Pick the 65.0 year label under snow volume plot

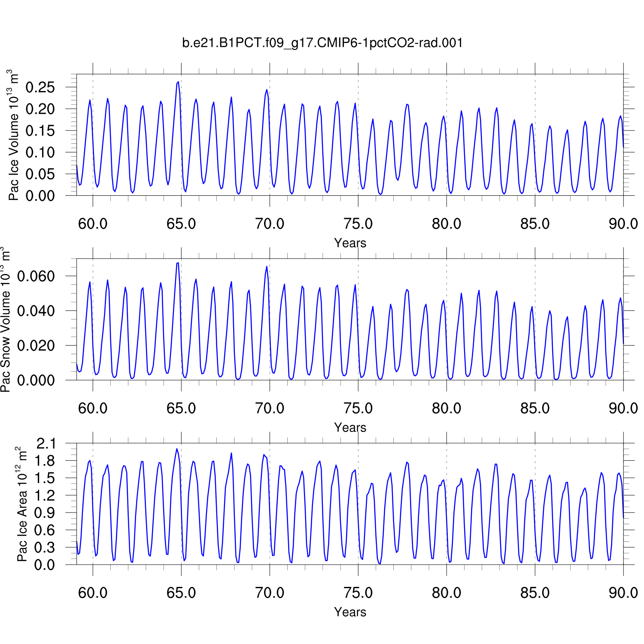(x=181, y=408)
